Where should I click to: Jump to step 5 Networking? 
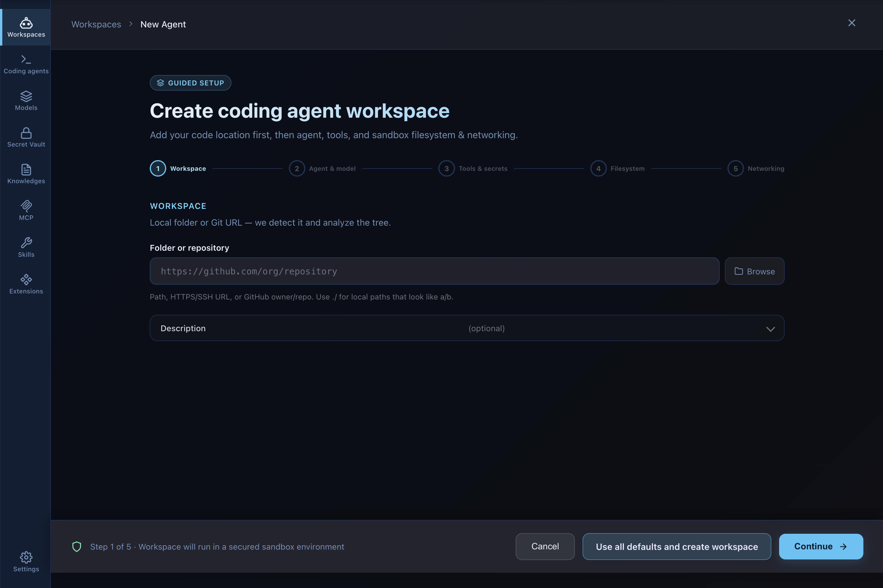(756, 168)
